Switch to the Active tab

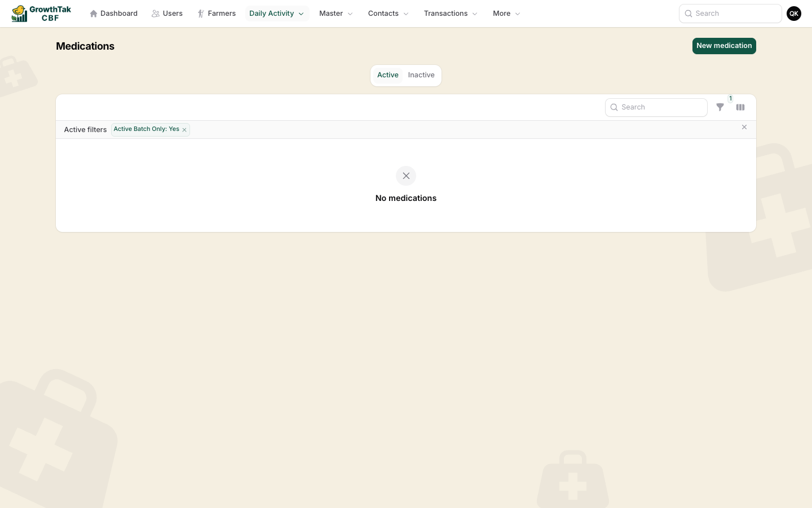(388, 75)
